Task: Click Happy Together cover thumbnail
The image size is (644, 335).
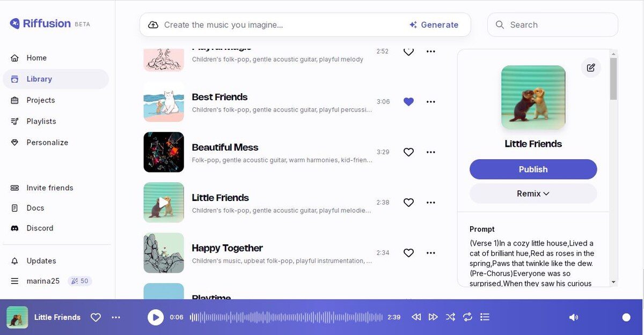Action: [x=164, y=253]
